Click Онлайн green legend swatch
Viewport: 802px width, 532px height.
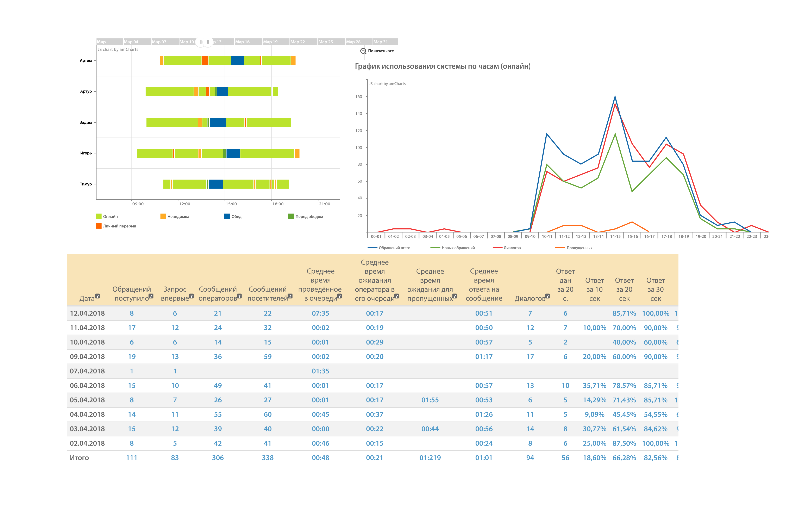coord(99,216)
